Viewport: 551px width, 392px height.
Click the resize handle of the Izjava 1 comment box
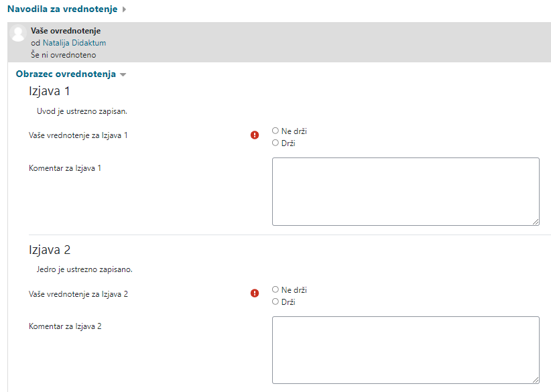click(536, 222)
